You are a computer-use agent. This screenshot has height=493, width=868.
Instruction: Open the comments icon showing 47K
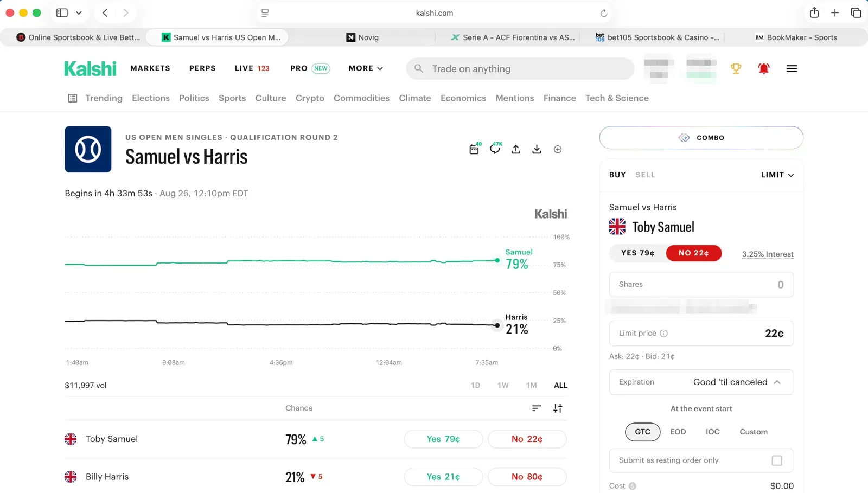click(x=495, y=149)
